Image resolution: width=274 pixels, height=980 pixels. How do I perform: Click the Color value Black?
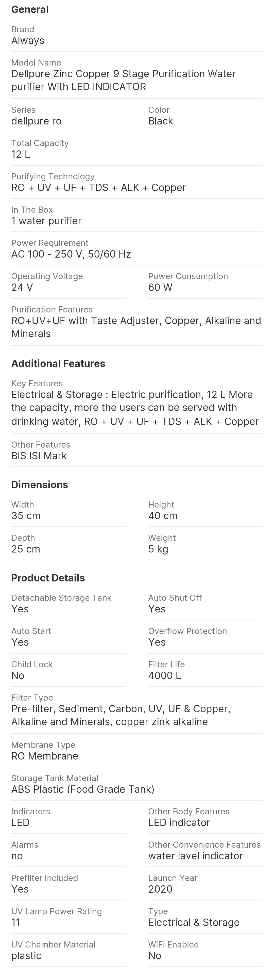point(160,121)
